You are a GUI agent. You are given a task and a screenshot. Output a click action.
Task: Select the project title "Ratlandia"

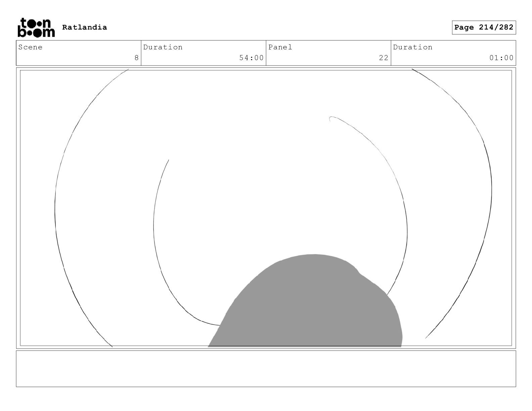pos(85,27)
